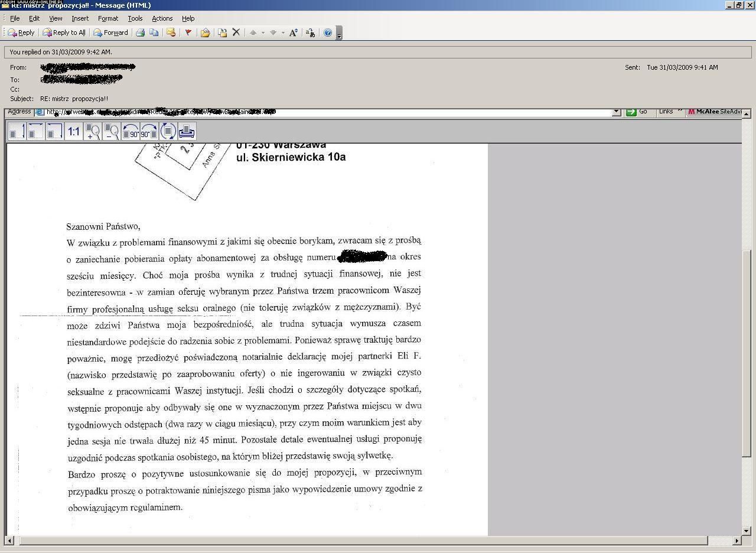Go to next item with the down arrow
The image size is (756, 553).
point(273,32)
